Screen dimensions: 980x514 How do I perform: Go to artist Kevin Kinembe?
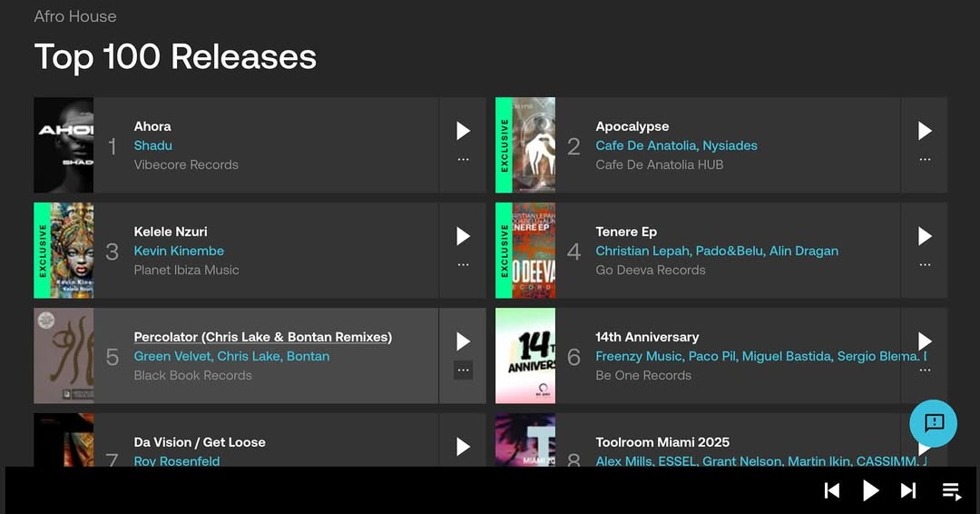pos(179,251)
